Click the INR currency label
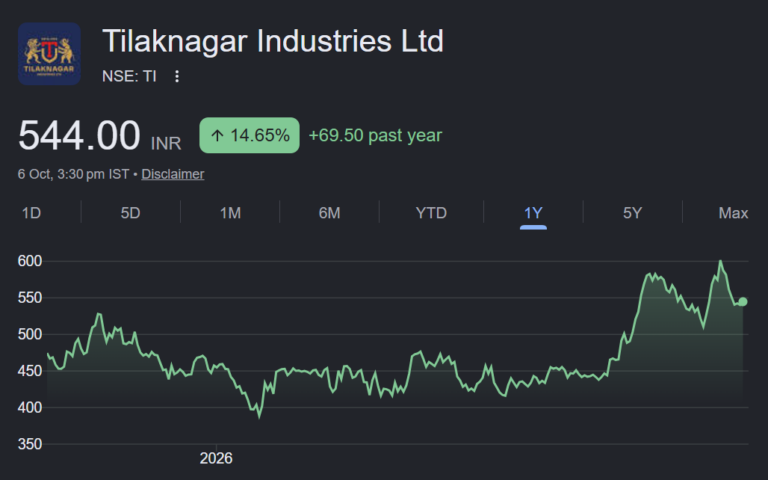The height and width of the screenshot is (480, 768). click(166, 144)
